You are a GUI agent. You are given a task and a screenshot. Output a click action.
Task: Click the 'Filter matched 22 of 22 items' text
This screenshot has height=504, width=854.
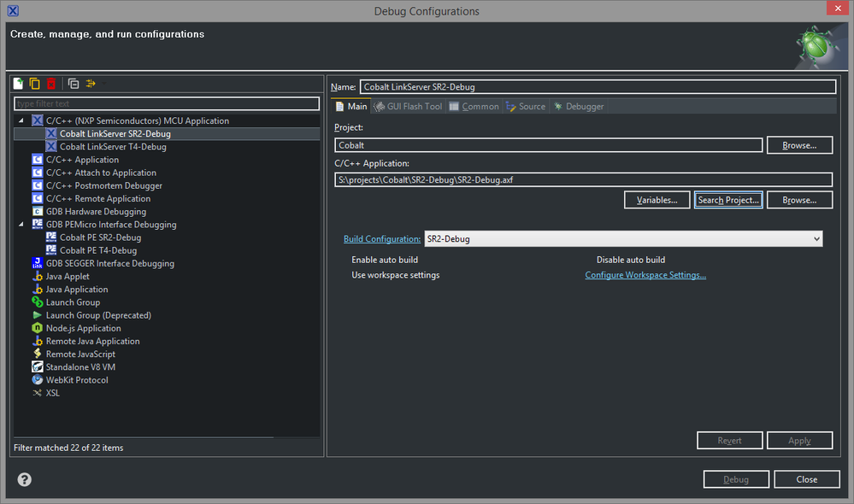tap(68, 448)
